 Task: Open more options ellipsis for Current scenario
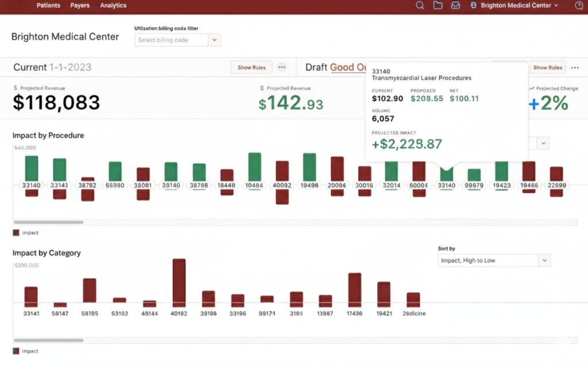click(282, 67)
